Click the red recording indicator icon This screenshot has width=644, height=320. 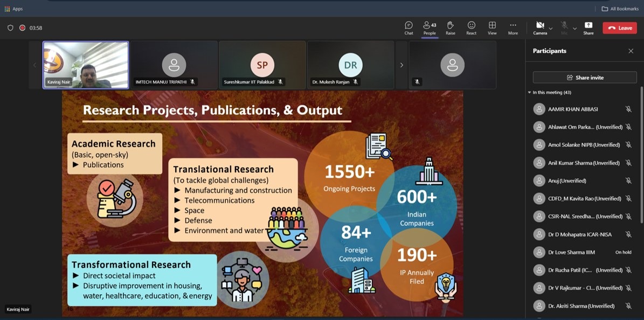click(23, 28)
